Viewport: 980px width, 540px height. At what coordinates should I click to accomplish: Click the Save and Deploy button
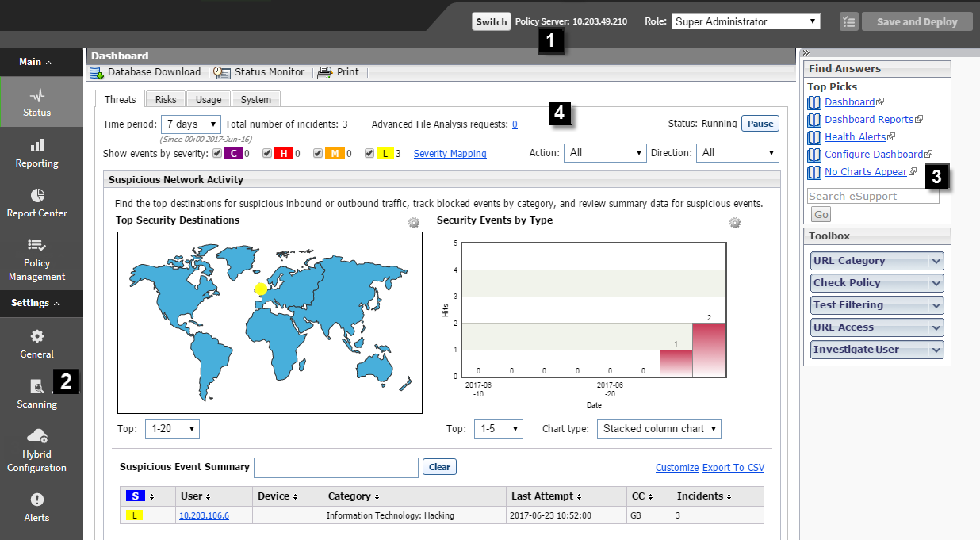(917, 21)
